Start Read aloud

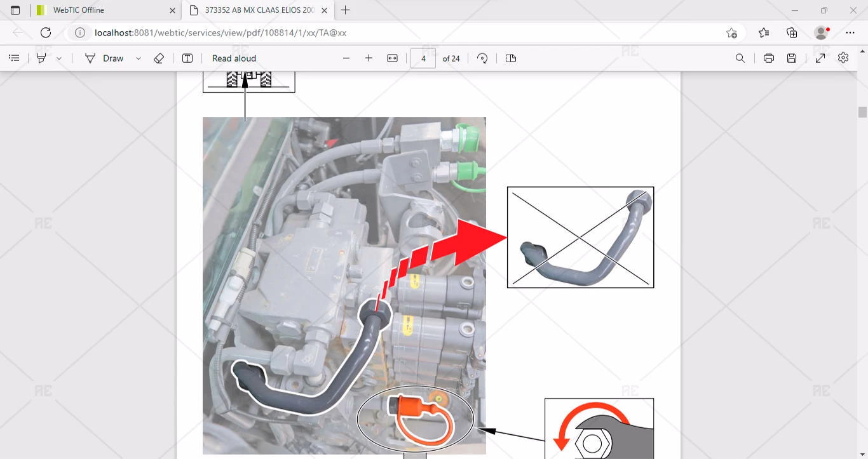(x=234, y=58)
